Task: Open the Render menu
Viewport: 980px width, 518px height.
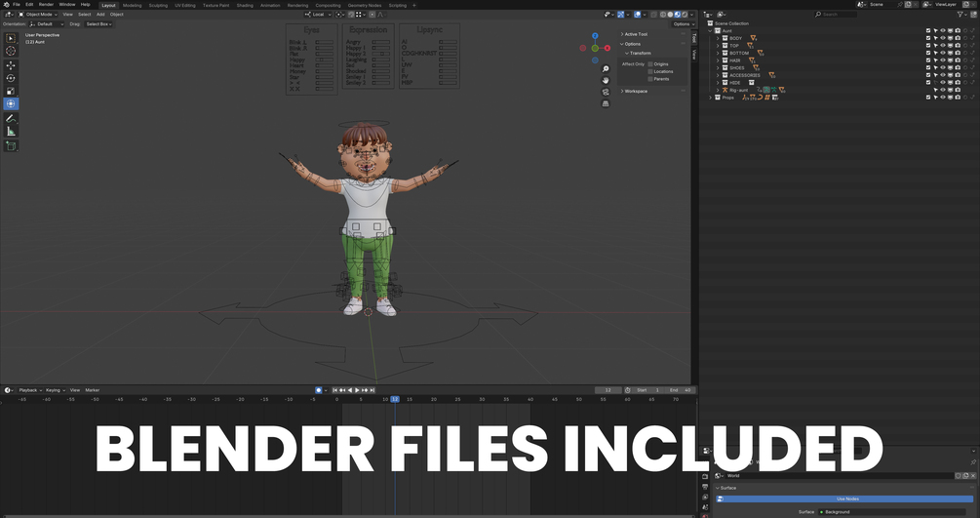Action: (x=46, y=4)
